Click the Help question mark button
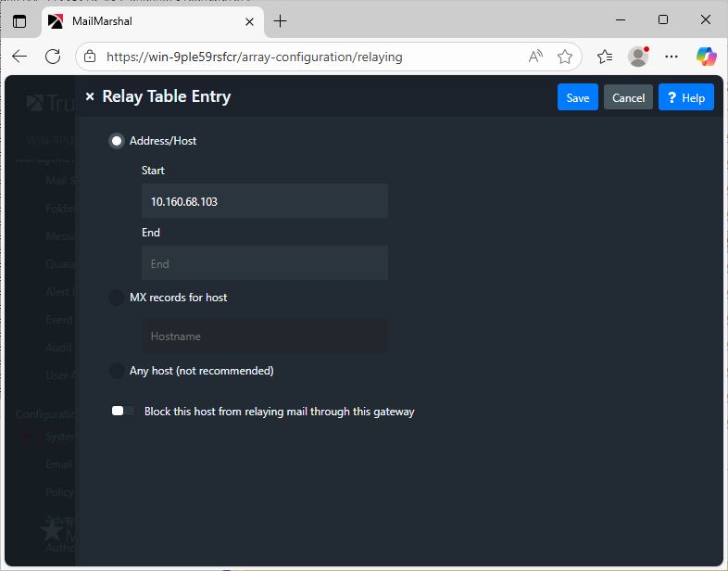The width and height of the screenshot is (728, 571). [x=685, y=97]
